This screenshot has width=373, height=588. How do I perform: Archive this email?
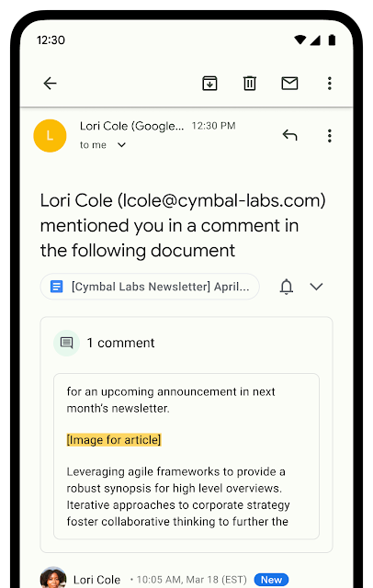pos(210,84)
